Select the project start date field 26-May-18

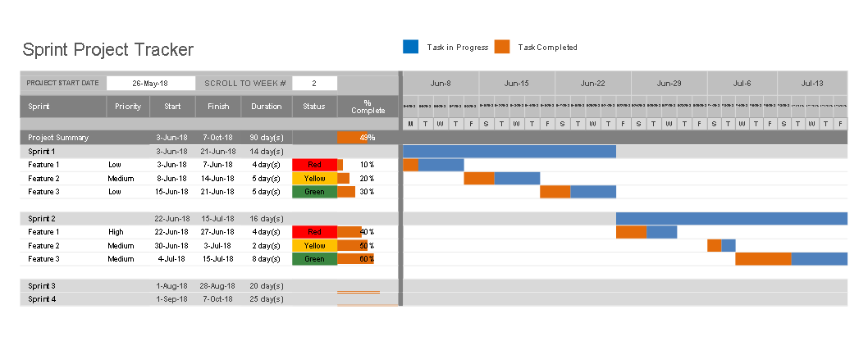click(x=151, y=84)
